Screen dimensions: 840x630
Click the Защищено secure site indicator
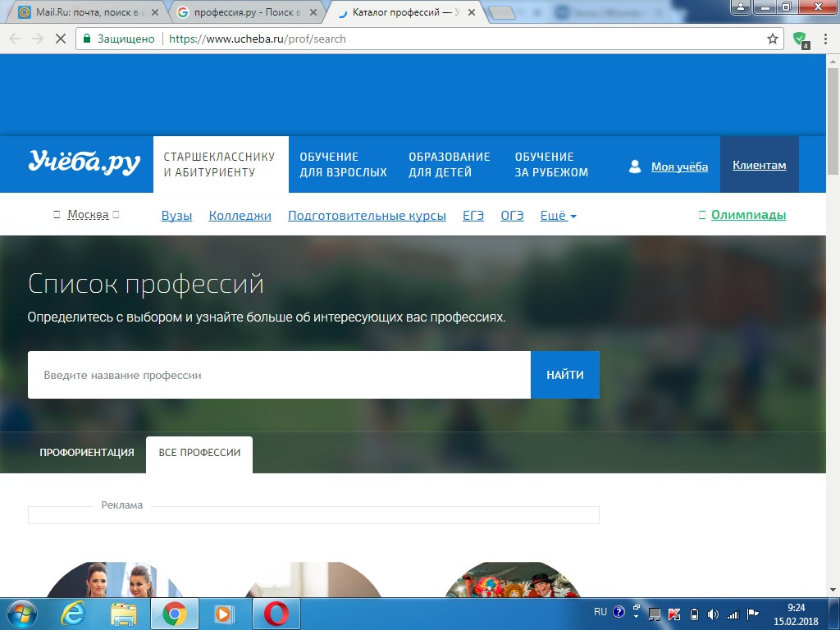coord(119,39)
